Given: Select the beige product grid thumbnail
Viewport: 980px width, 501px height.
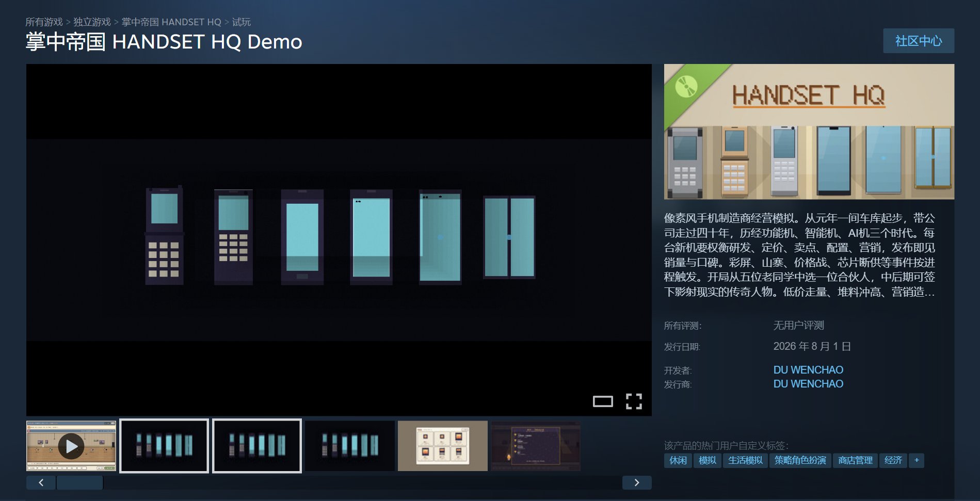Looking at the screenshot, I should (443, 446).
